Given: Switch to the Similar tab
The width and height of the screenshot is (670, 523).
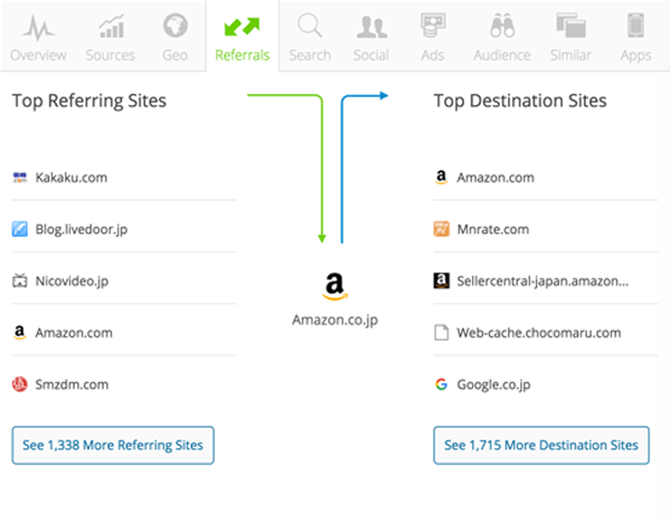Looking at the screenshot, I should 570,36.
